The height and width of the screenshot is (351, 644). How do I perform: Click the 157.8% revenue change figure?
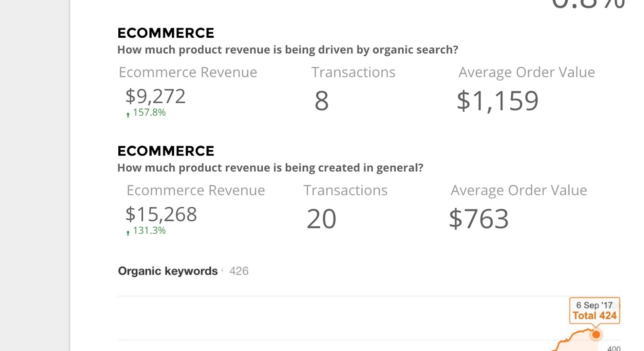[149, 113]
